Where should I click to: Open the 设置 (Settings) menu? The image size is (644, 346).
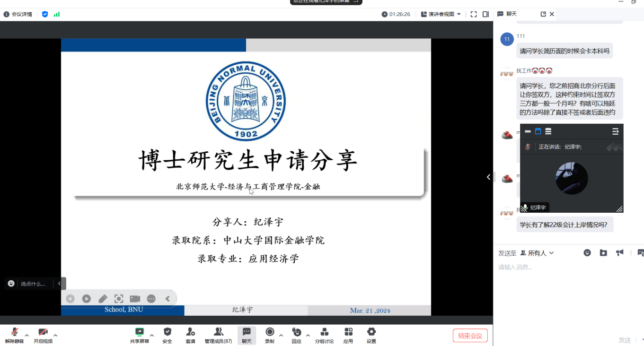(x=371, y=335)
